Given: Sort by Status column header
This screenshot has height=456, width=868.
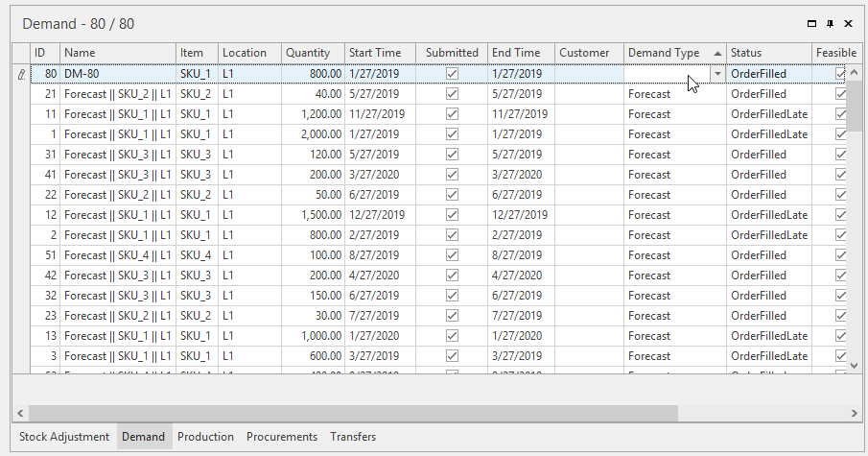Looking at the screenshot, I should click(769, 53).
